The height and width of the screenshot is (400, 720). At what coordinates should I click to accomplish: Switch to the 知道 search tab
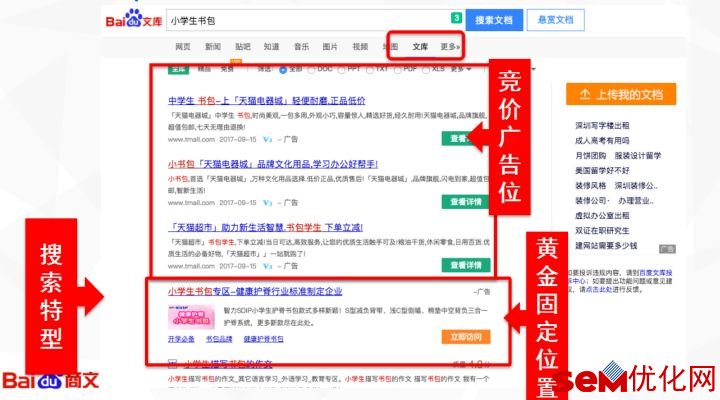tap(271, 46)
